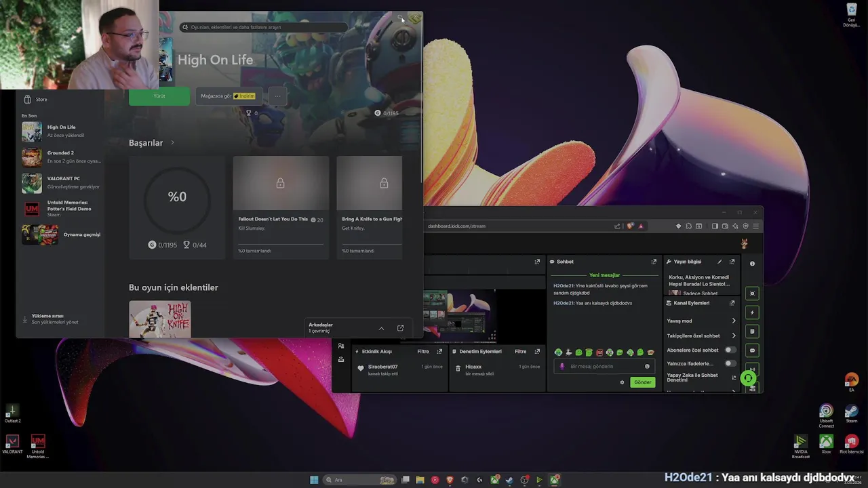
Task: Click the Xbox app search field
Action: point(264,27)
